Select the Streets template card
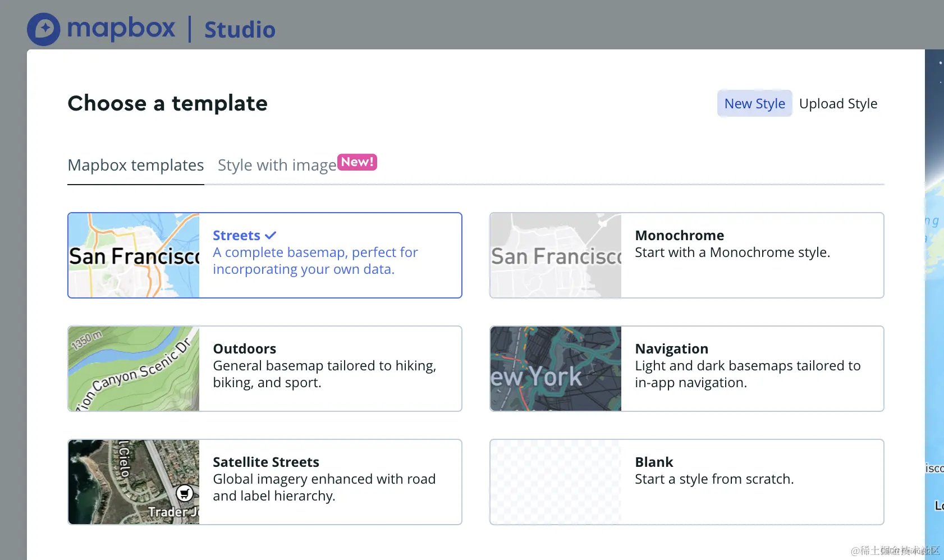The width and height of the screenshot is (944, 560). click(265, 255)
